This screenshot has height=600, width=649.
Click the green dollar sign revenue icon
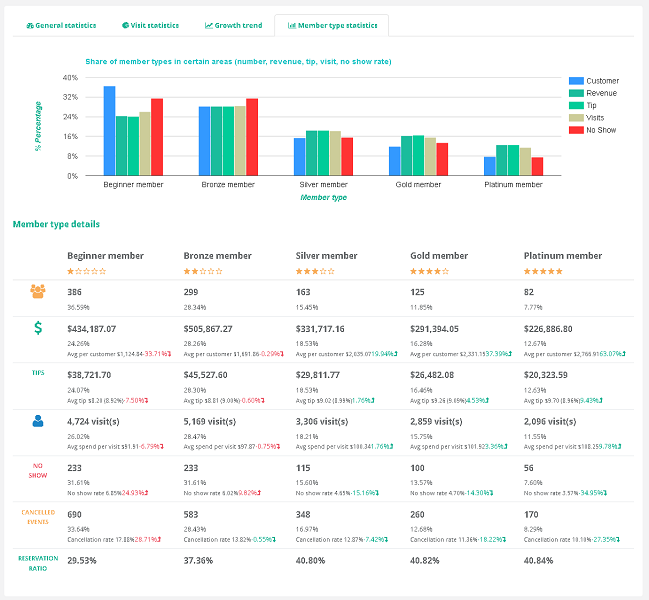[x=38, y=327]
